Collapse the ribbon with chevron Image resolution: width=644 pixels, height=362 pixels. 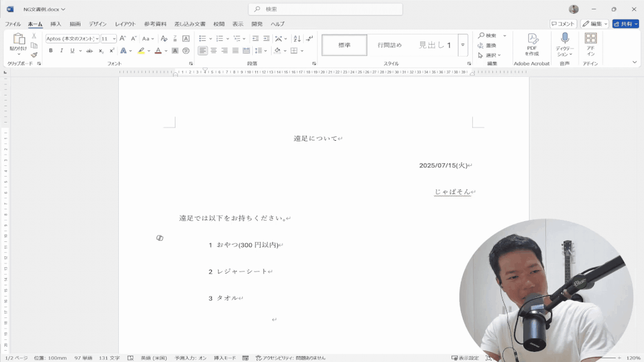pos(635,62)
